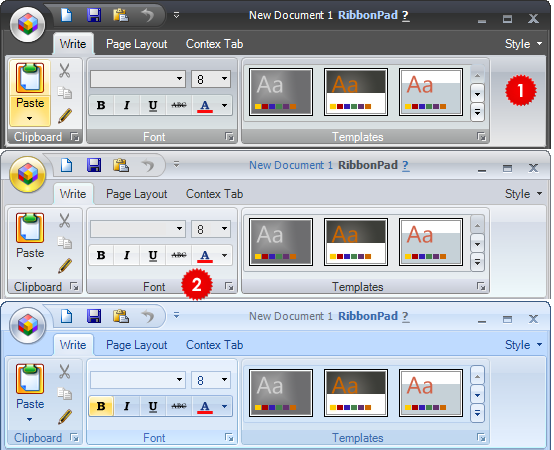Expand Templates gallery more button in blue window
This screenshot has height=450, width=554.
[x=477, y=413]
